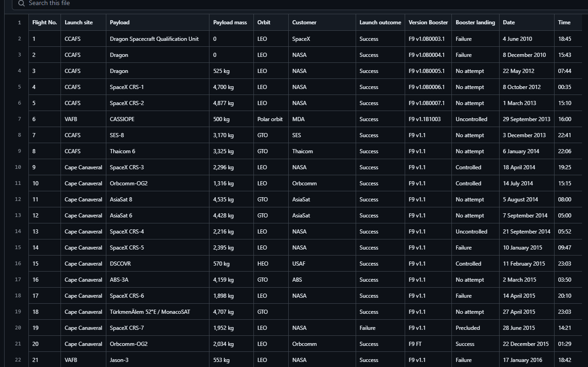Click the 'Launch outcome' column header
The width and height of the screenshot is (588, 367).
point(380,22)
